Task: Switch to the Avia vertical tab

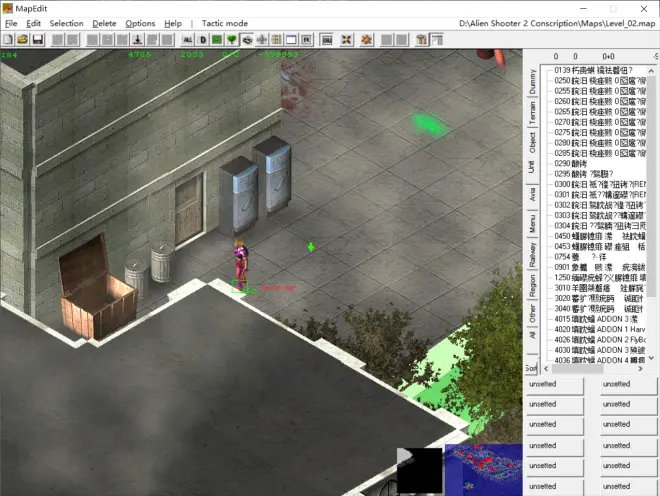Action: tap(532, 195)
